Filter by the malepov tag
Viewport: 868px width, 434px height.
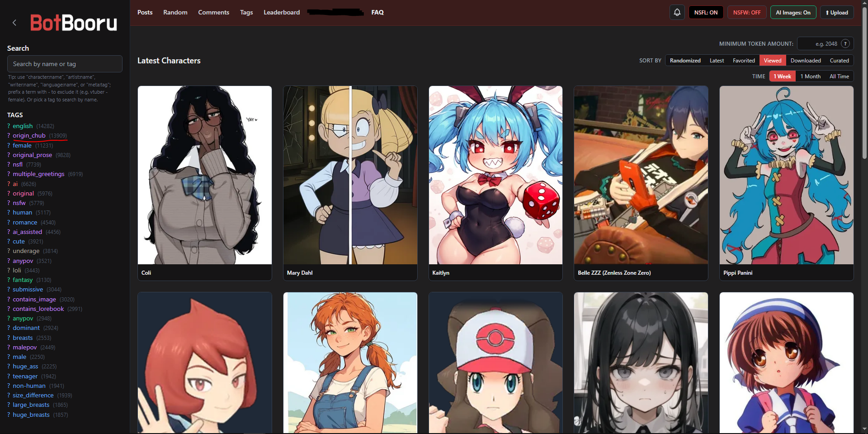tap(24, 347)
